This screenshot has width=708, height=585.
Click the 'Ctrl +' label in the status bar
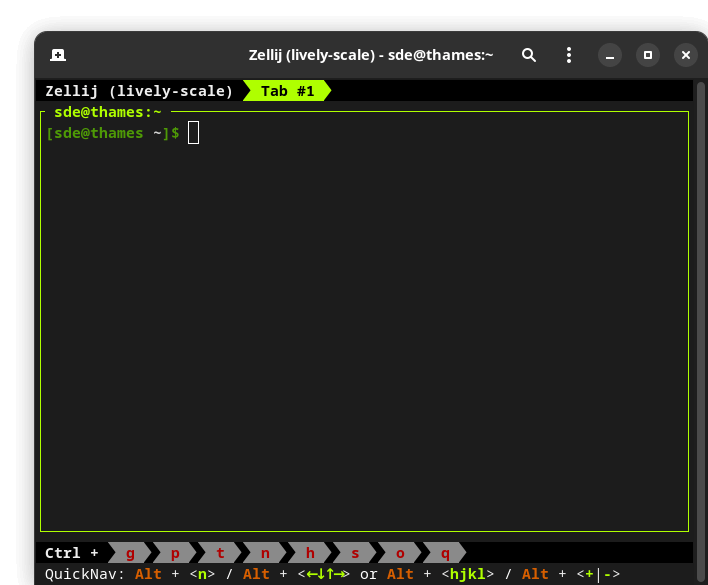click(71, 553)
